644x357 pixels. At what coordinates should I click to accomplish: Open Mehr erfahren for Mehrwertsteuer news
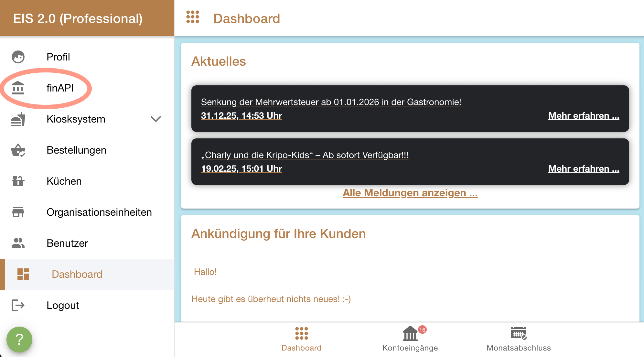pyautogui.click(x=584, y=116)
